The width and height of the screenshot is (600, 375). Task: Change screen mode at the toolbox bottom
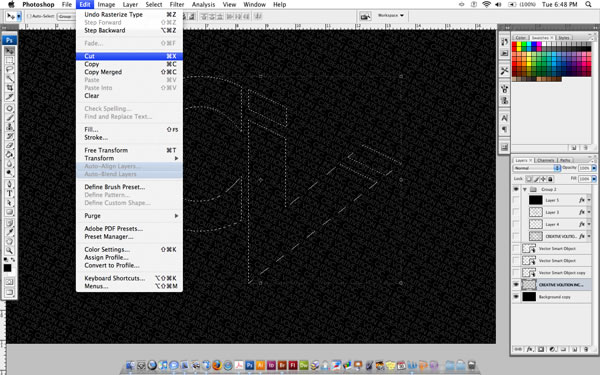[x=10, y=293]
